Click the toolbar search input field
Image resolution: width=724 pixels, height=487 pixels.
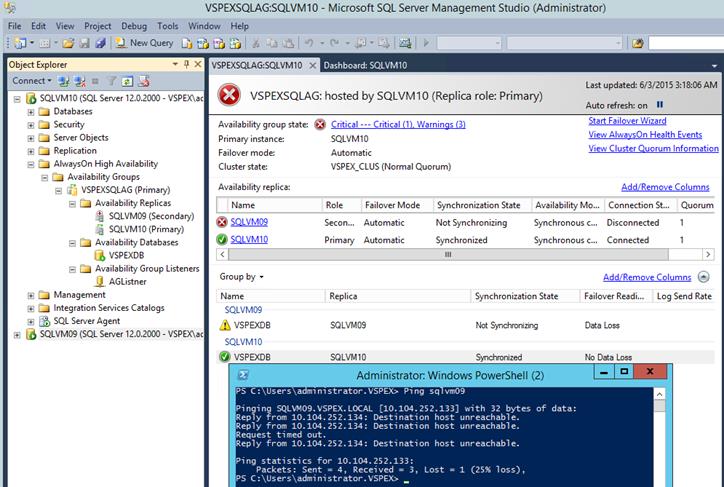[x=686, y=43]
